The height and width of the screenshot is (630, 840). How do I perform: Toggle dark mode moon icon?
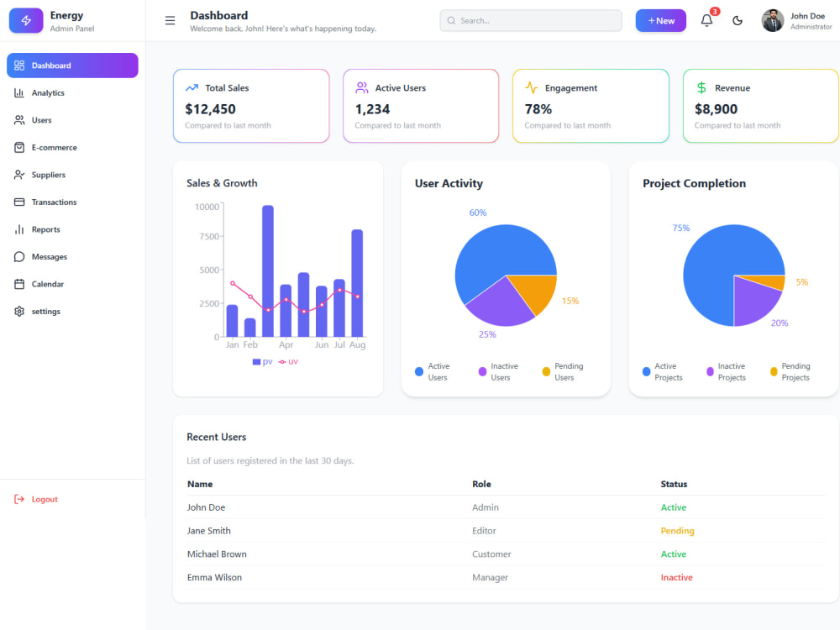coord(738,21)
